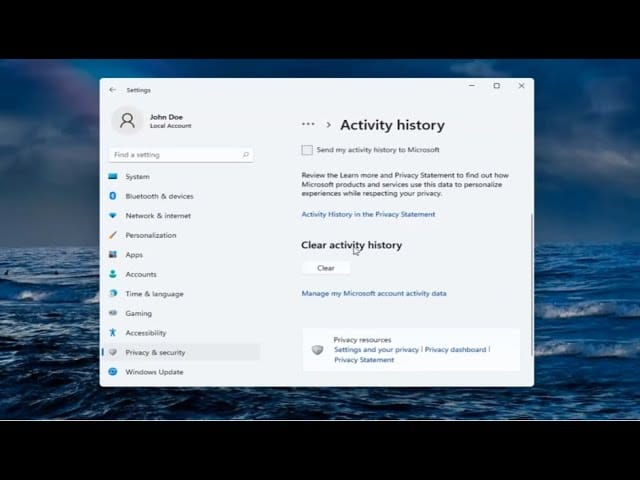The width and height of the screenshot is (640, 480).
Task: Maximize the Settings window
Action: (496, 86)
